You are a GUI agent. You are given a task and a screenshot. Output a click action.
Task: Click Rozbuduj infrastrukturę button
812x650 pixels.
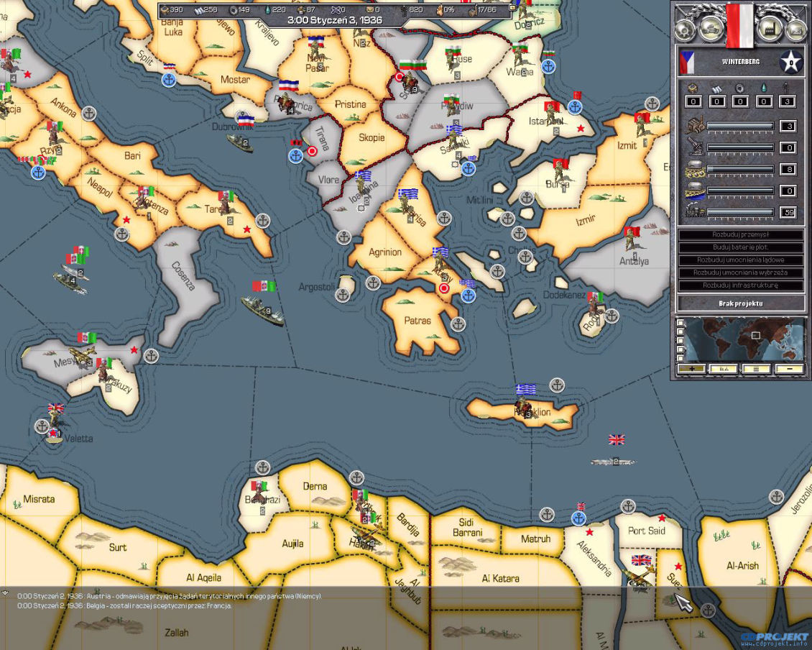741,285
